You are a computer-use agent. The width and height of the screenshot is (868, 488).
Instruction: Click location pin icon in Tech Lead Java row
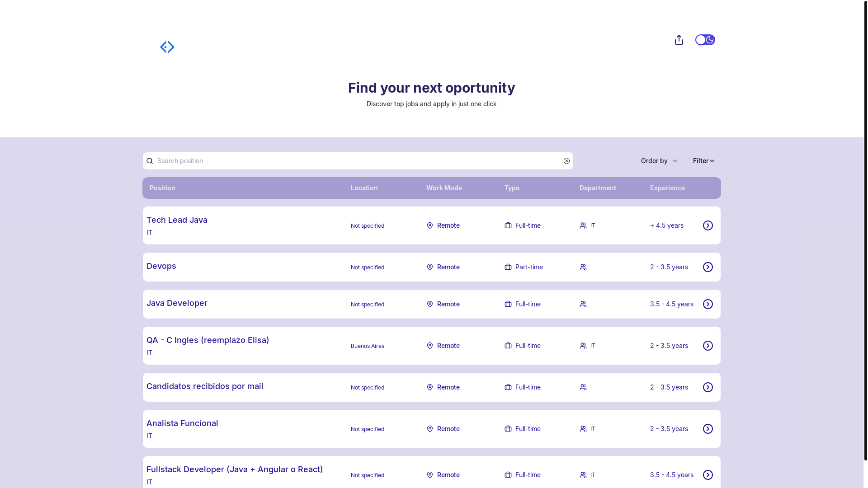point(430,225)
